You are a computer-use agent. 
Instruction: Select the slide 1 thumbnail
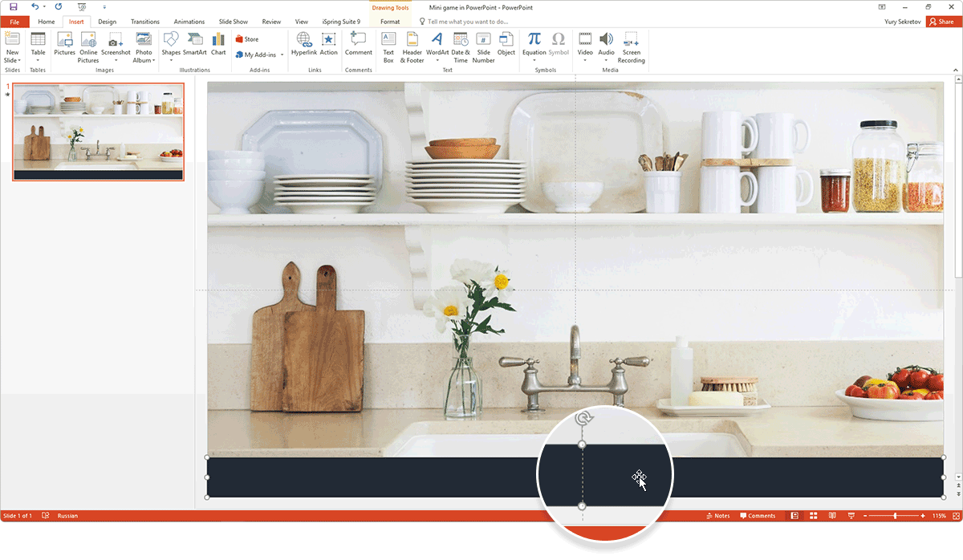[98, 131]
